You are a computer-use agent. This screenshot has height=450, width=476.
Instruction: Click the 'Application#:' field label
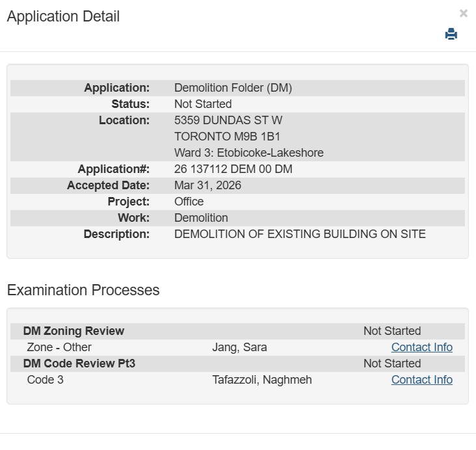[x=114, y=169]
